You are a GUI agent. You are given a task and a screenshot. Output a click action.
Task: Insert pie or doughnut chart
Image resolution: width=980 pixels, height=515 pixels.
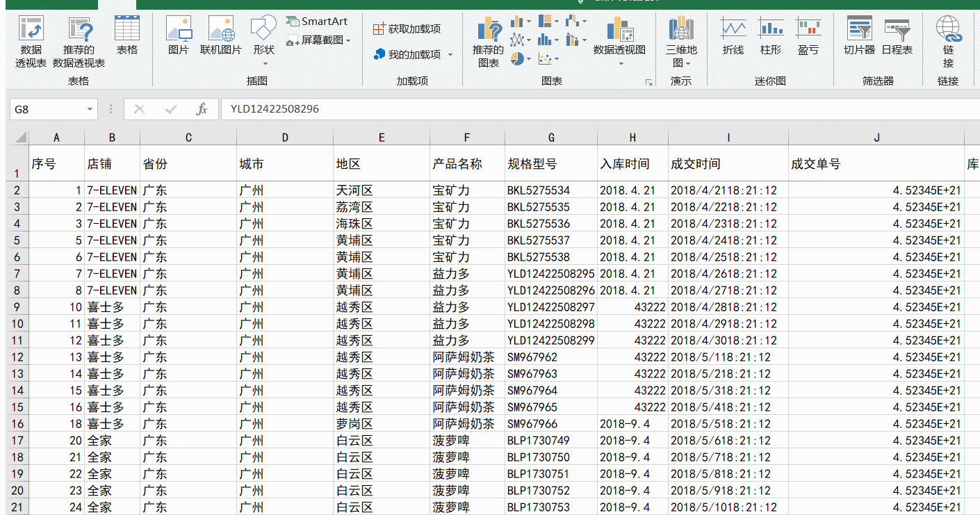[x=520, y=58]
